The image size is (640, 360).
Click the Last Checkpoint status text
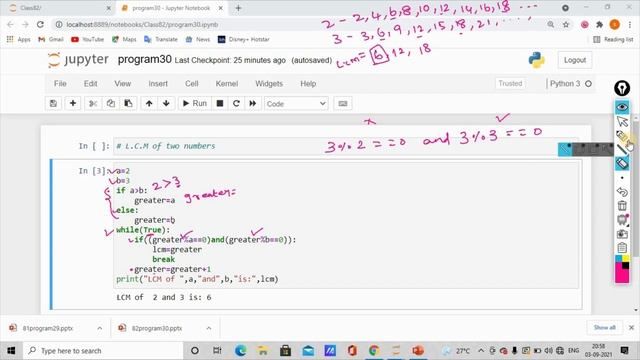(230, 60)
